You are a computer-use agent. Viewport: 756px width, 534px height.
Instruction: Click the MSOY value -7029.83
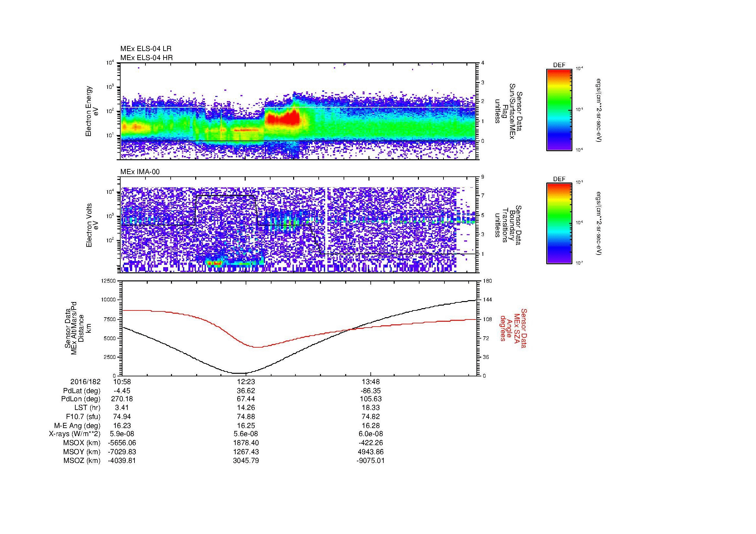coord(122,452)
